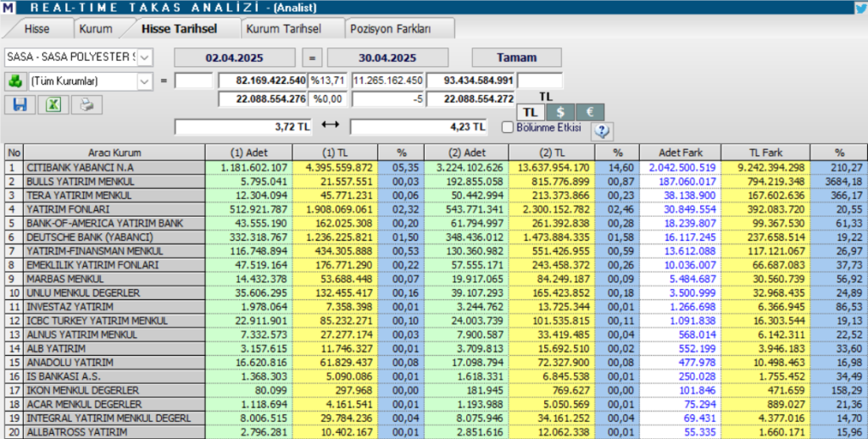Select EMEKLILIK YATIRIM FONLARI row

click(436, 265)
